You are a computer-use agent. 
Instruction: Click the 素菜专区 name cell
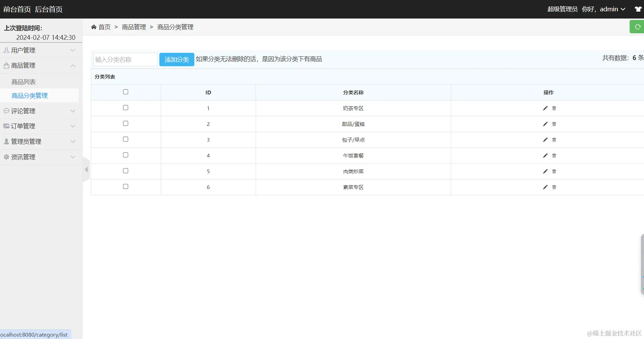tap(353, 187)
